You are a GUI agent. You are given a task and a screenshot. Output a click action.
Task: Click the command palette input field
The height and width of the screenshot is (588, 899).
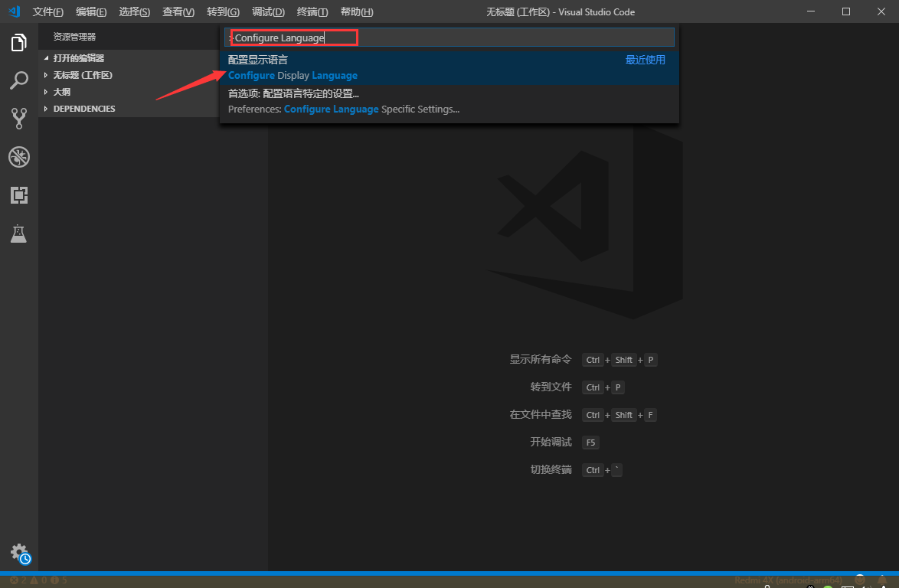(449, 38)
